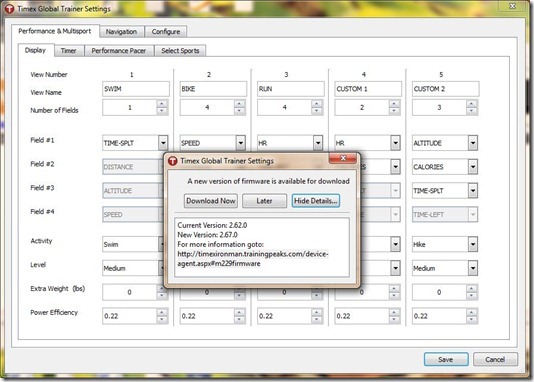The width and height of the screenshot is (534, 382).
Task: Open the Configure tab
Action: [x=166, y=32]
